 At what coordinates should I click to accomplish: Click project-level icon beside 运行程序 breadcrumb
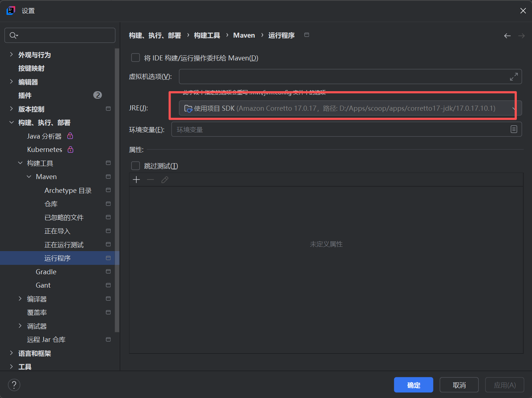[306, 35]
